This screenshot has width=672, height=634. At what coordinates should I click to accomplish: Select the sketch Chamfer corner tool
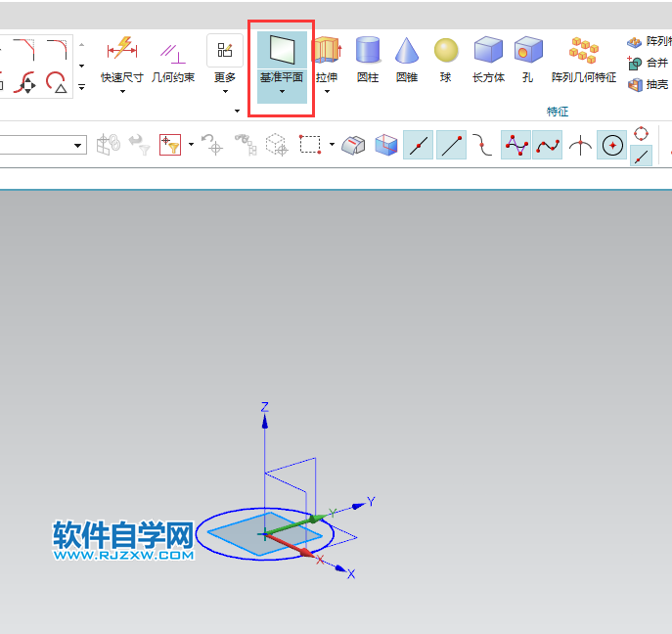pyautogui.click(x=23, y=49)
